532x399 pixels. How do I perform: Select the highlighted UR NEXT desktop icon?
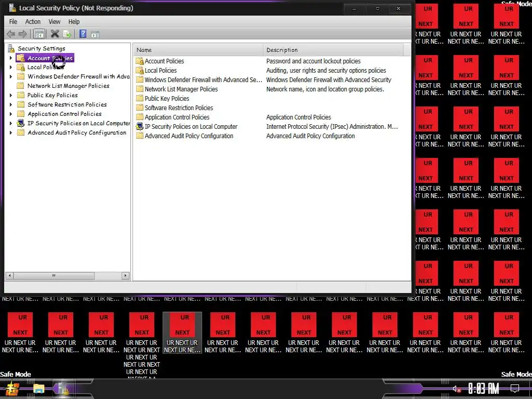(182, 332)
